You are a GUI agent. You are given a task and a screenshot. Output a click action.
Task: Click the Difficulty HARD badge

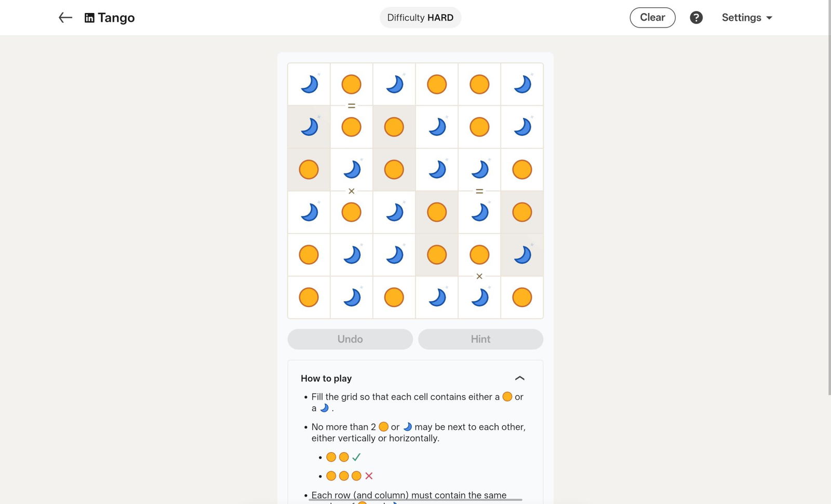click(x=420, y=18)
